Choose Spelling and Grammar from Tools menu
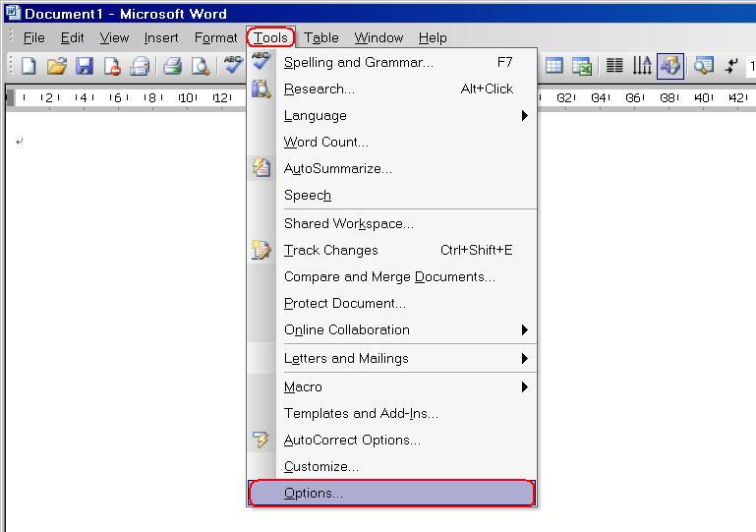The height and width of the screenshot is (532, 756). click(x=391, y=62)
